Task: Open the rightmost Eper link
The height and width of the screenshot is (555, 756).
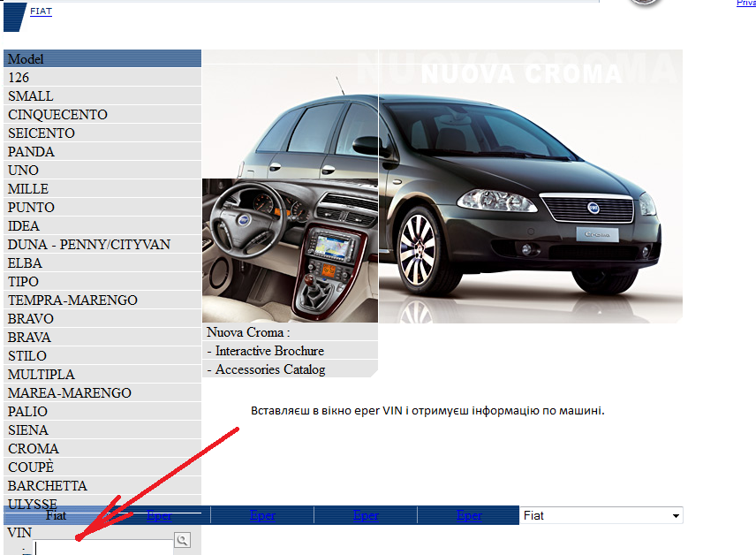Action: [x=469, y=516]
